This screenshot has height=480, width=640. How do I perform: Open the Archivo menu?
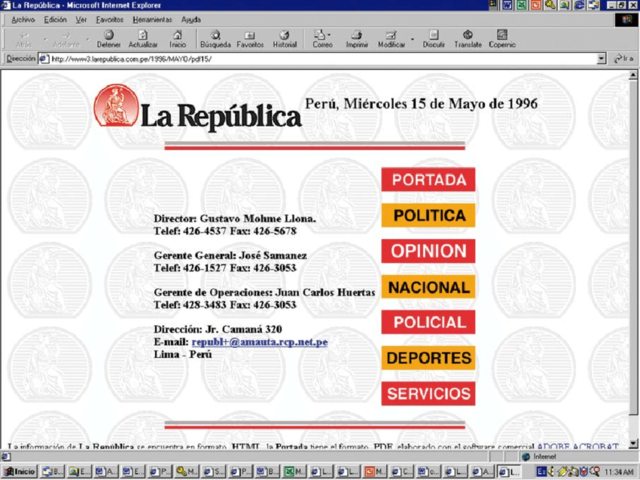23,20
